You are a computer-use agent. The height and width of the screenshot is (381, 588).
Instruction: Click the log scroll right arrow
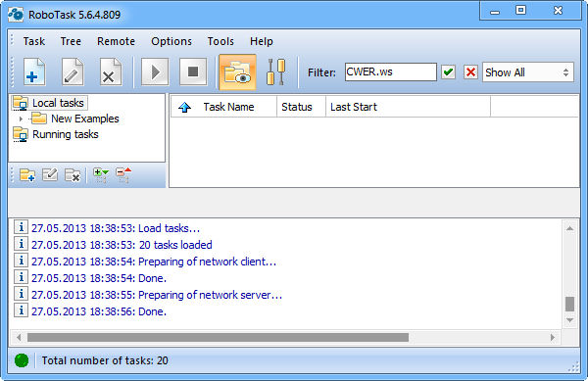[x=553, y=338]
